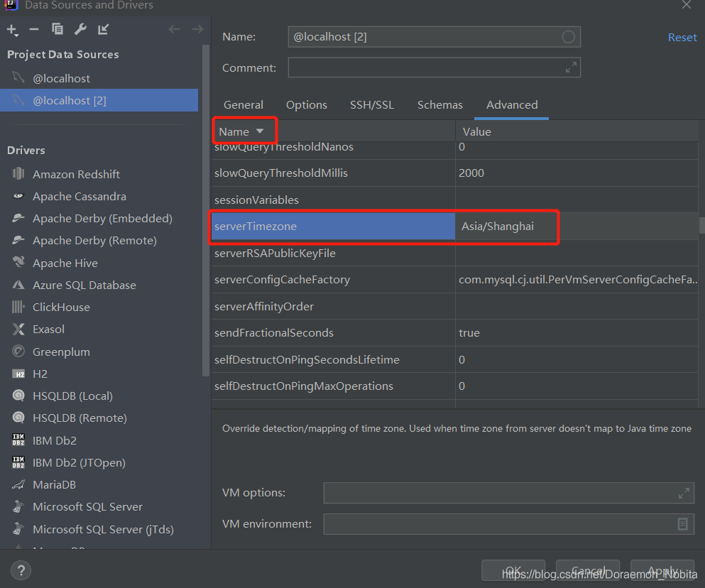Select the selfDestructOnPingSecondsLifetime property
The width and height of the screenshot is (705, 588).
pos(334,360)
